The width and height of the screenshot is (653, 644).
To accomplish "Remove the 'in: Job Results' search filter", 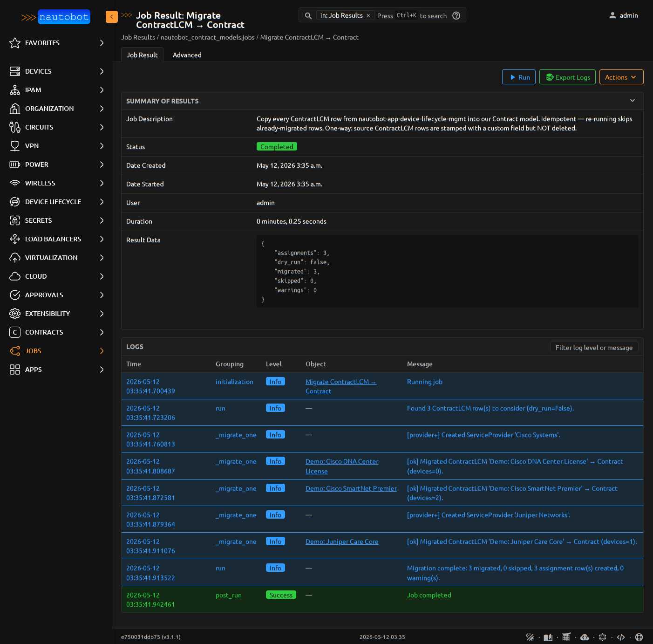I will point(368,16).
